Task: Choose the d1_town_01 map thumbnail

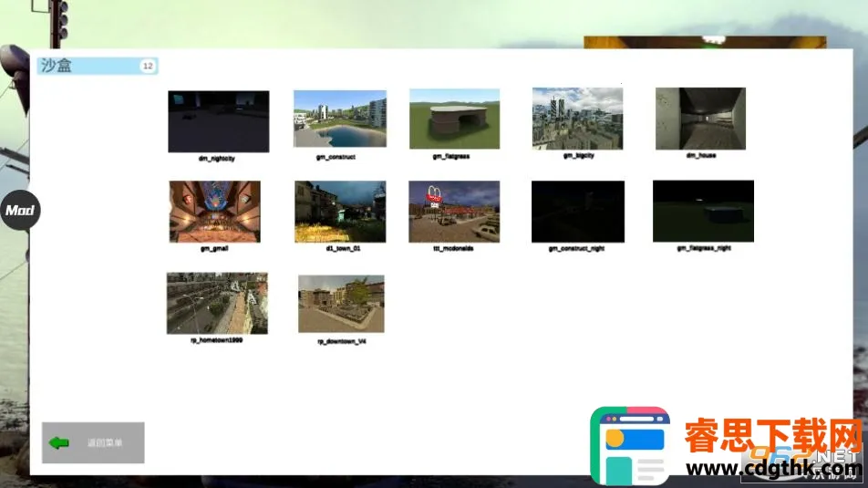Action: click(x=340, y=212)
